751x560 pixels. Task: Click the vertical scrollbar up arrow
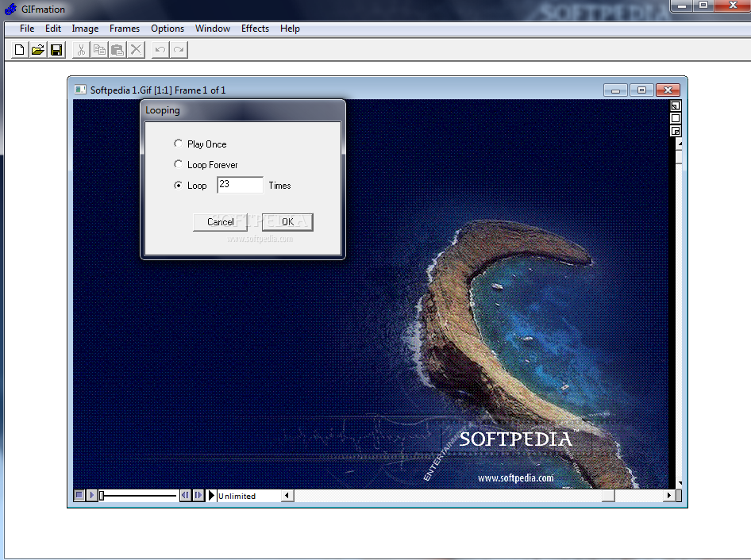point(680,144)
